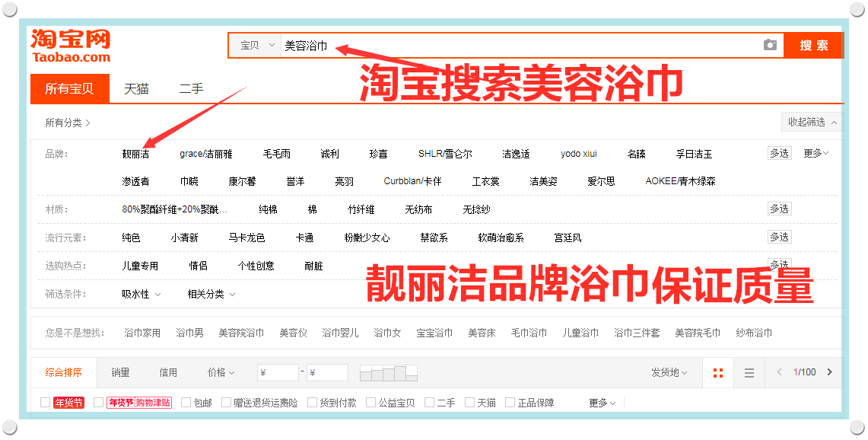Image resolution: width=868 pixels, height=440 pixels.
Task: Click suggested search 纱布浴巾
Action: (x=754, y=333)
